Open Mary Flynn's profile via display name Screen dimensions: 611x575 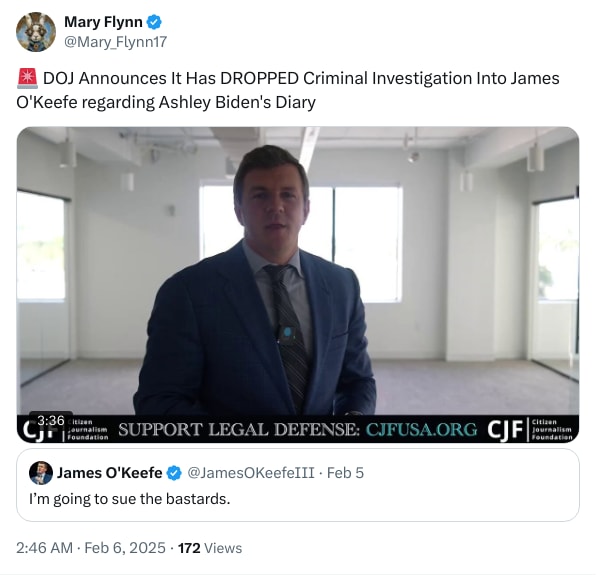103,22
